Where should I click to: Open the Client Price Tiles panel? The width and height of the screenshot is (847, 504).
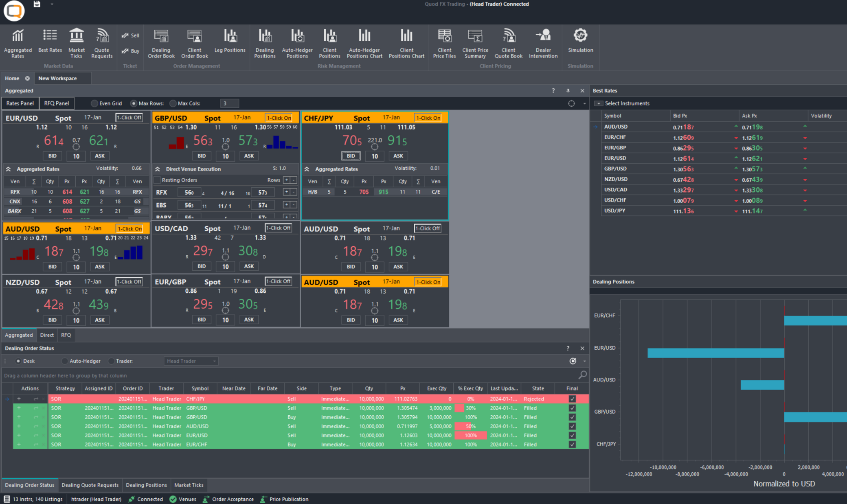click(x=444, y=43)
